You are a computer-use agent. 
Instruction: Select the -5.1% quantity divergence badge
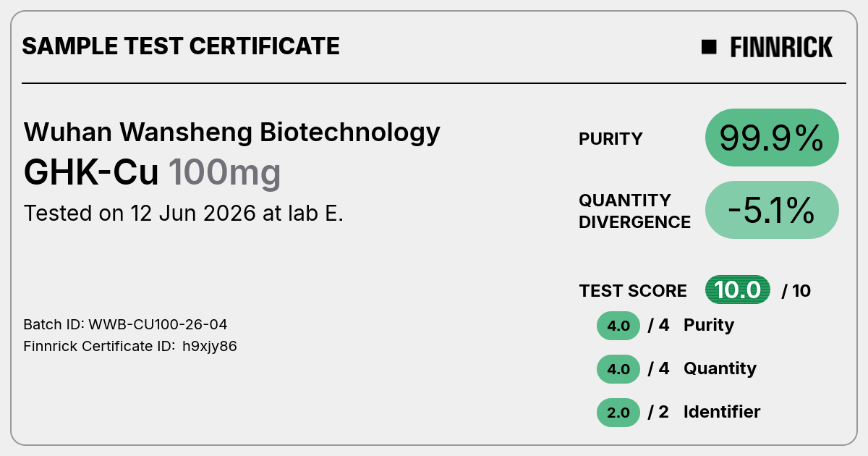(772, 210)
